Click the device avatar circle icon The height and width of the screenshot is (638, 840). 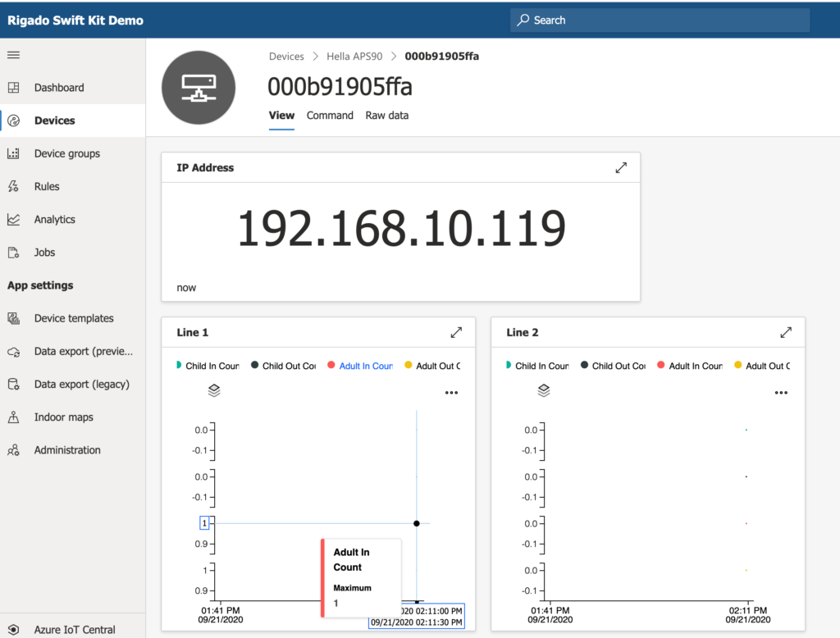(199, 88)
